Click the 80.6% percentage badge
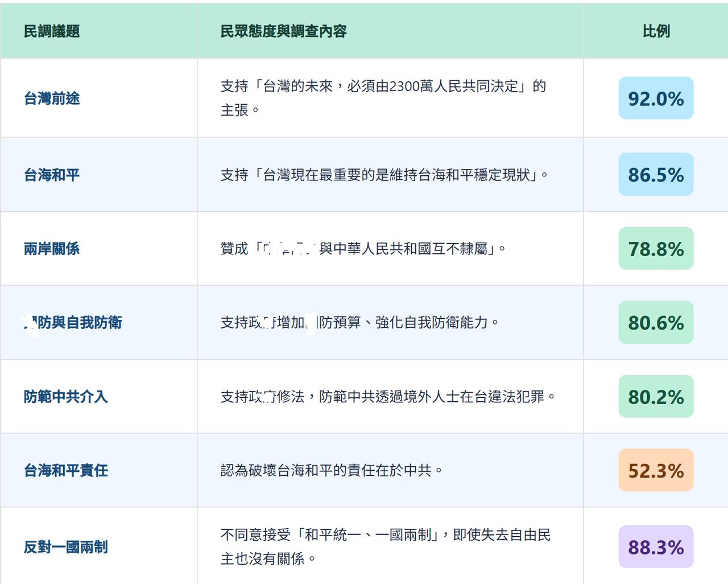 point(656,323)
